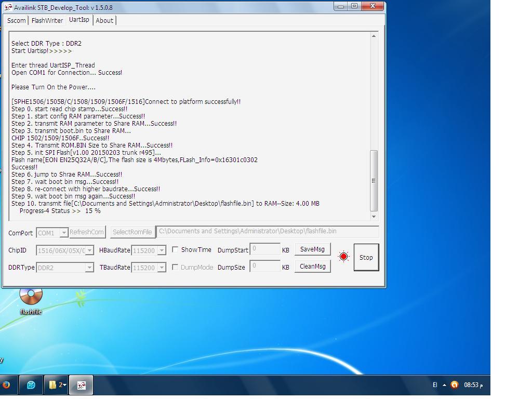This screenshot has width=532, height=399.
Task: Click 'Step 0. start read chip stamp' line
Action: coord(70,109)
